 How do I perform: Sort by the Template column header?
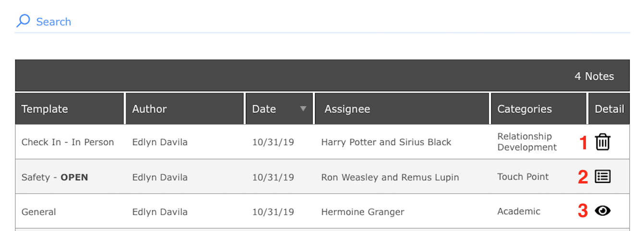[45, 109]
